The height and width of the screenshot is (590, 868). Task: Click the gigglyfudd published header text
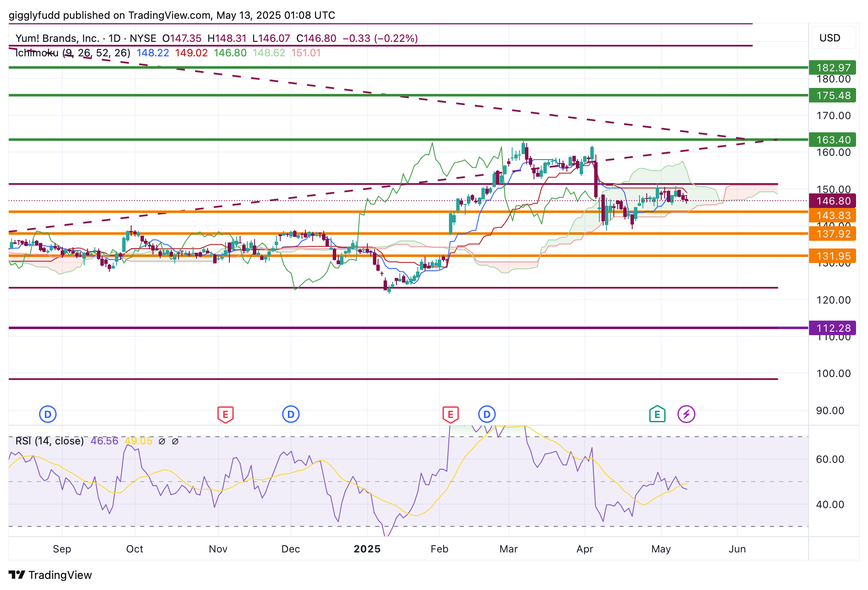pos(172,15)
